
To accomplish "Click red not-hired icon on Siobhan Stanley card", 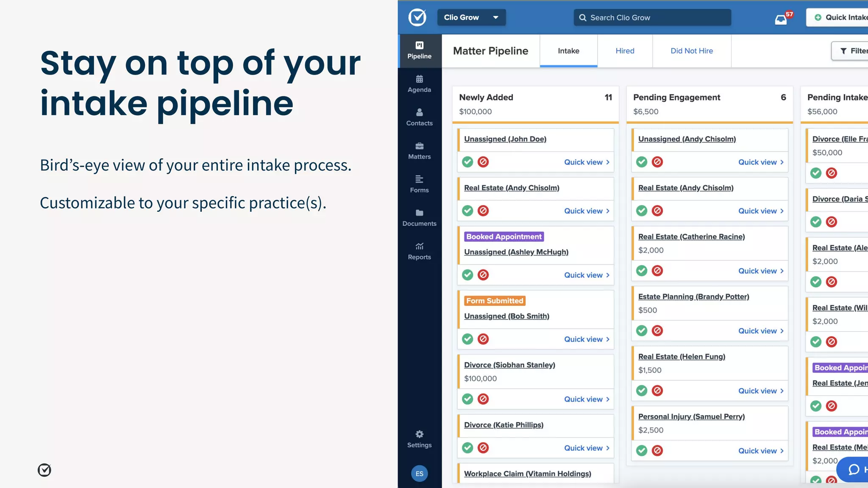I will [x=483, y=399].
